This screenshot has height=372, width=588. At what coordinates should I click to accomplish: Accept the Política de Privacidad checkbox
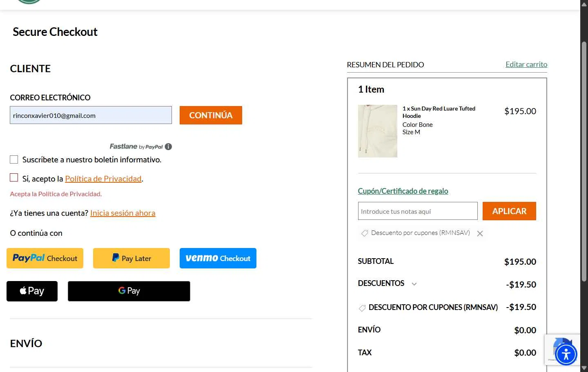14,177
